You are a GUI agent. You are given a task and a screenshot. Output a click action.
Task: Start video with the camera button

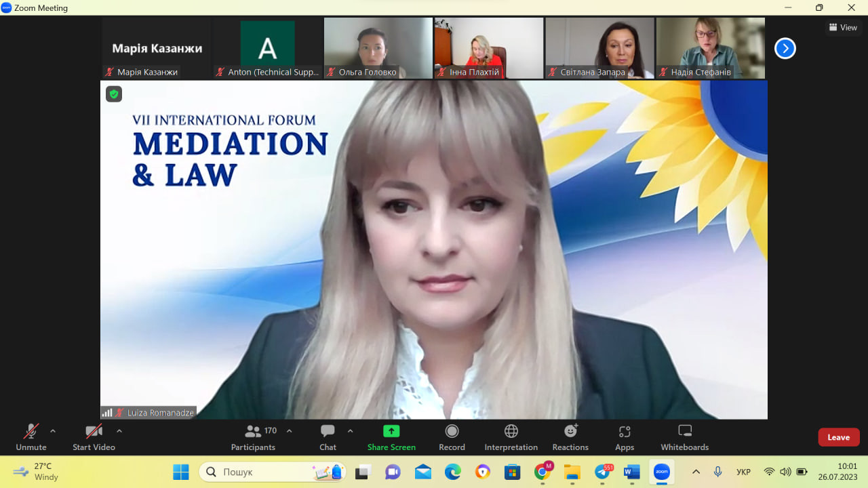pyautogui.click(x=94, y=437)
